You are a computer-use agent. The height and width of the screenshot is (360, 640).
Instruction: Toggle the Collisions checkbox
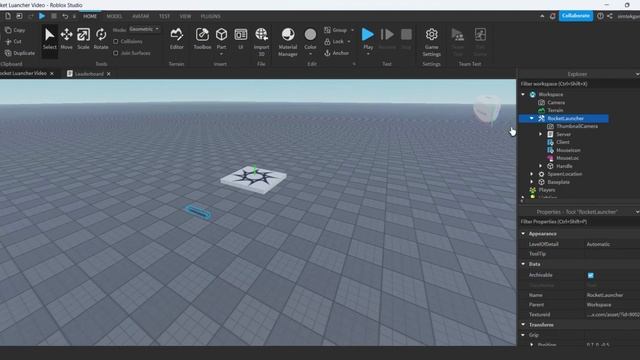pos(116,41)
